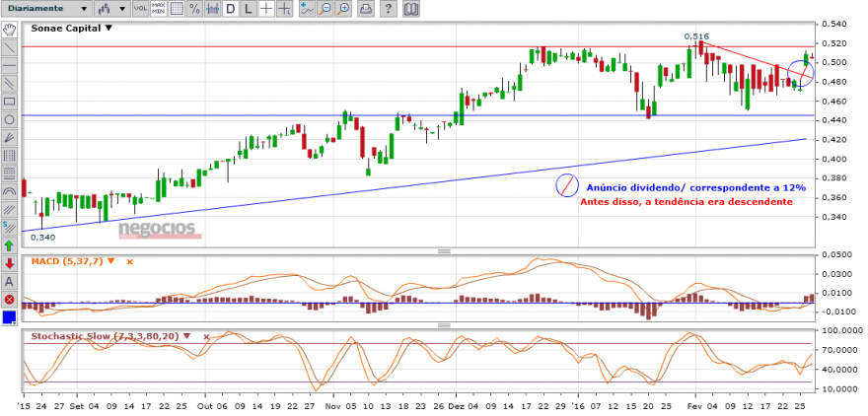The height and width of the screenshot is (416, 868).
Task: Select the L scale button
Action: click(x=248, y=8)
